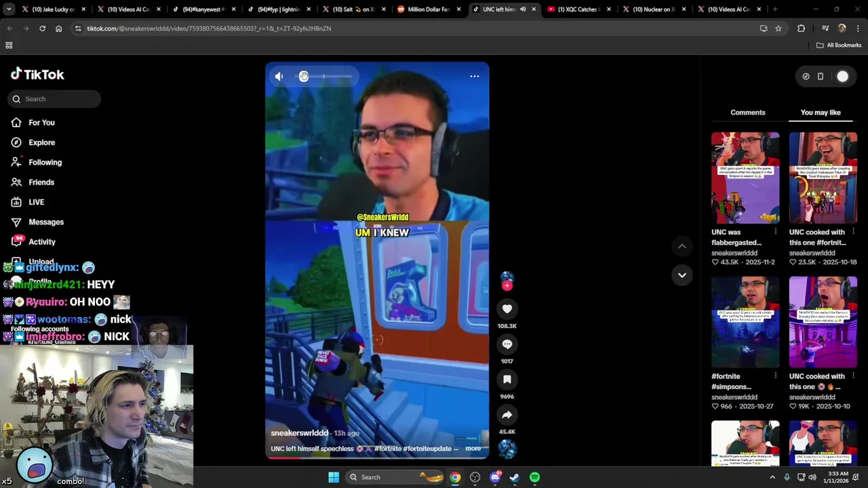The height and width of the screenshot is (488, 868).
Task: Click the video progress bar at bottom
Action: pyautogui.click(x=377, y=457)
